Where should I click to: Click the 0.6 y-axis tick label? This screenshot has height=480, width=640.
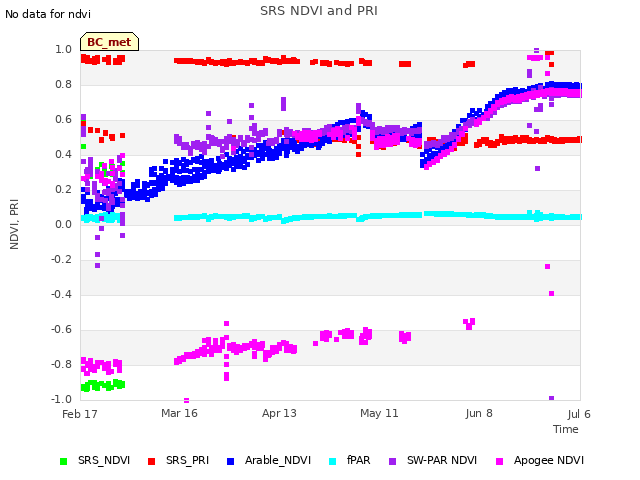click(63, 120)
